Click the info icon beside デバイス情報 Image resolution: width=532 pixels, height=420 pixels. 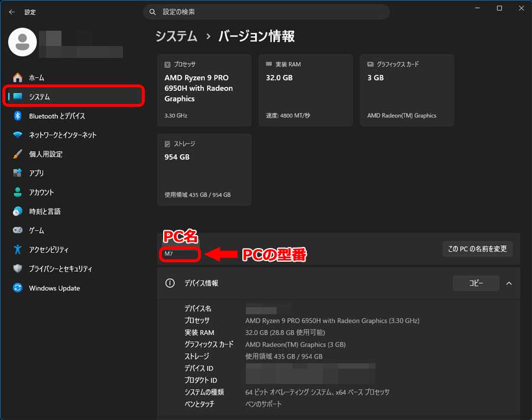pyautogui.click(x=170, y=283)
